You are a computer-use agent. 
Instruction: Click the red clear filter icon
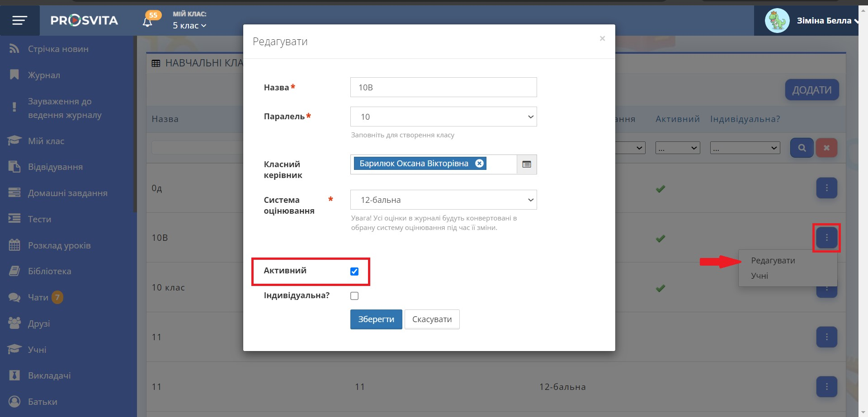[x=826, y=148]
